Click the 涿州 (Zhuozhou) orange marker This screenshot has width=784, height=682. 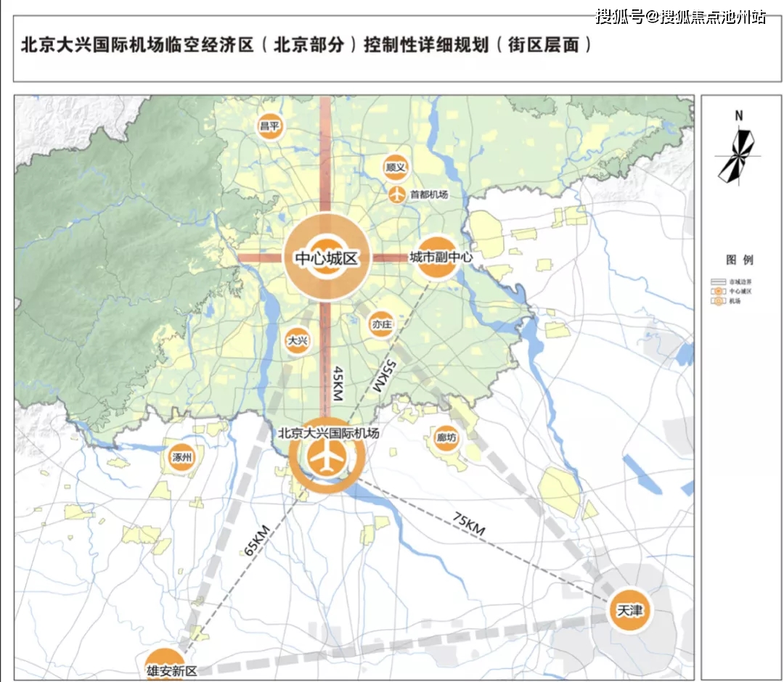coord(181,458)
